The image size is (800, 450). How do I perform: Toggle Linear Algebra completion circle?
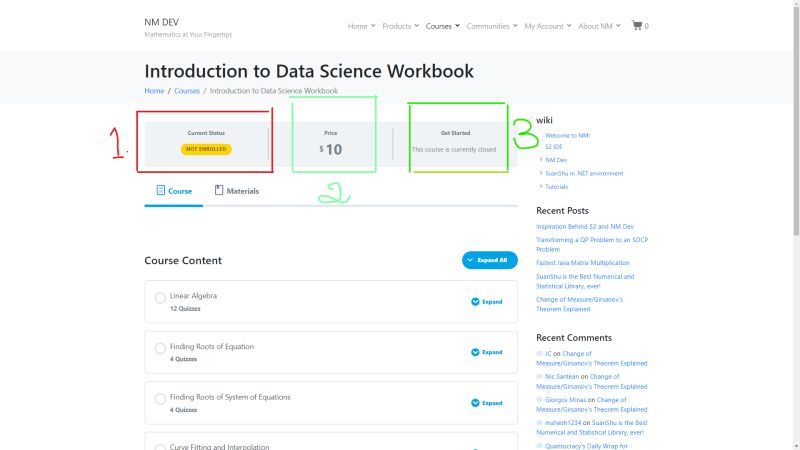[x=160, y=297]
